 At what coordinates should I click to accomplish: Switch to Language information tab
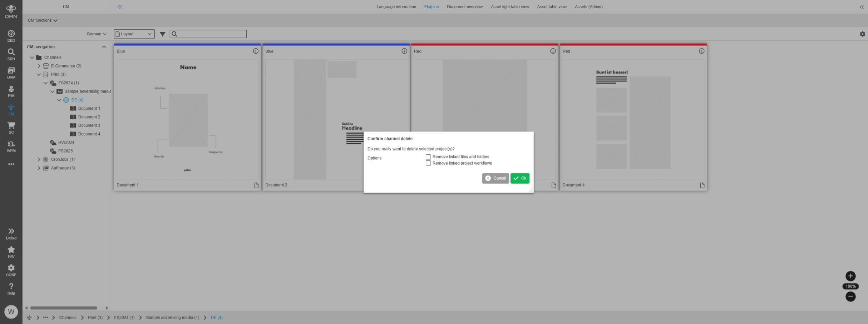pyautogui.click(x=396, y=7)
